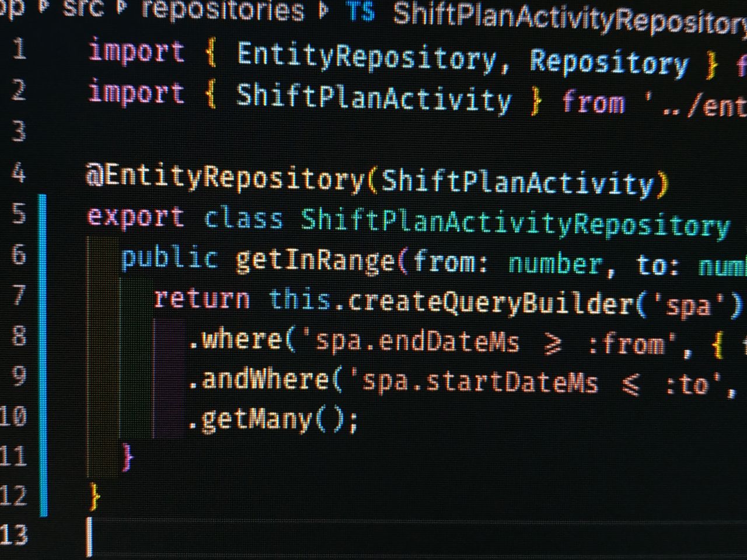Click line number 5 in gutter

(19, 213)
